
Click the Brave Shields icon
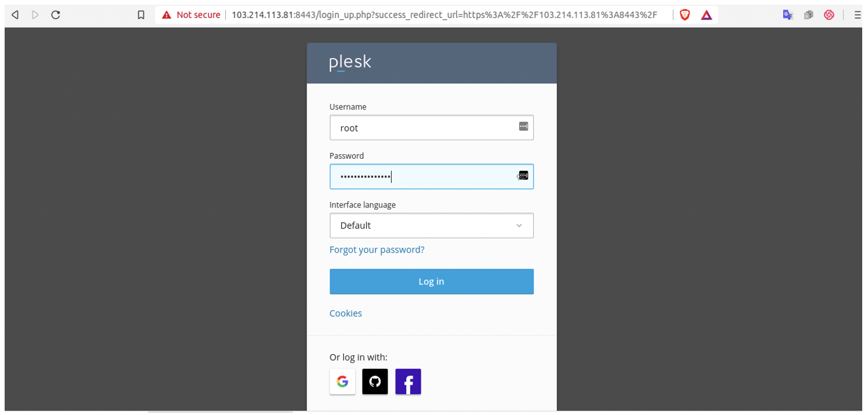coord(684,14)
